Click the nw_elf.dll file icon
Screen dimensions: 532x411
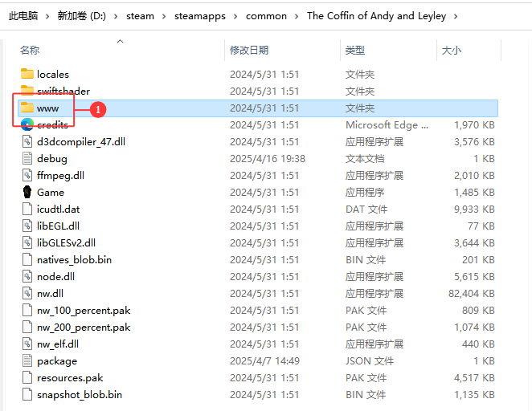(27, 344)
